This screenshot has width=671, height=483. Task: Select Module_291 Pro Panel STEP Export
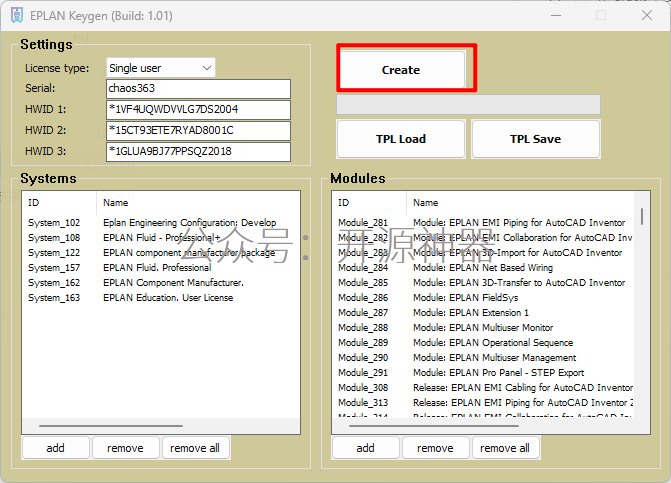click(x=483, y=372)
